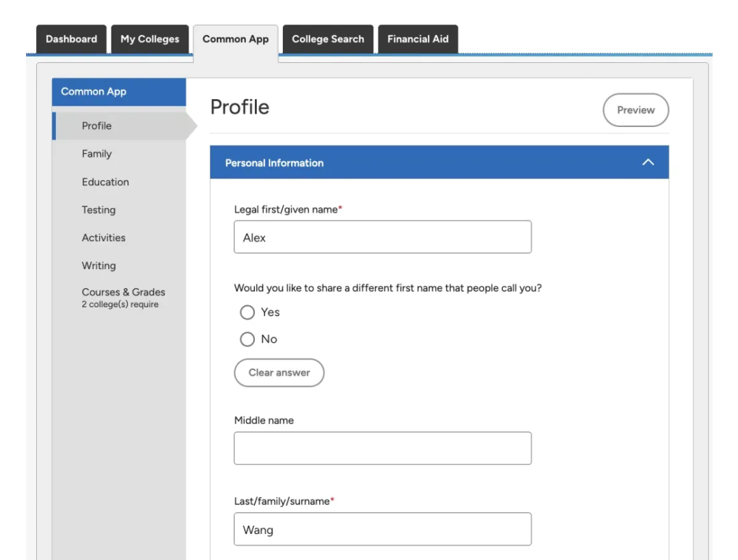Go to the College Search tab
Viewport: 738px width, 560px height.
tap(328, 39)
